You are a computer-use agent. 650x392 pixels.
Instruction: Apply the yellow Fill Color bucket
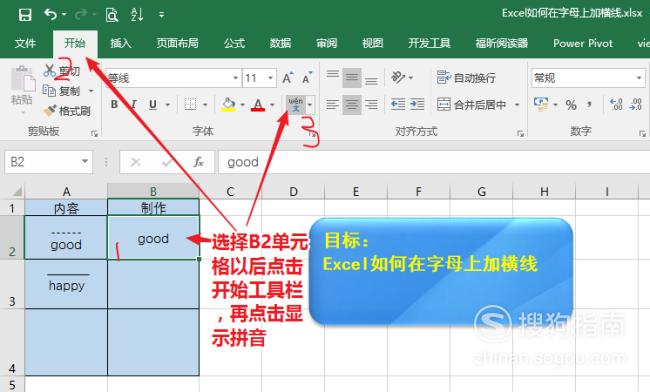coord(228,104)
